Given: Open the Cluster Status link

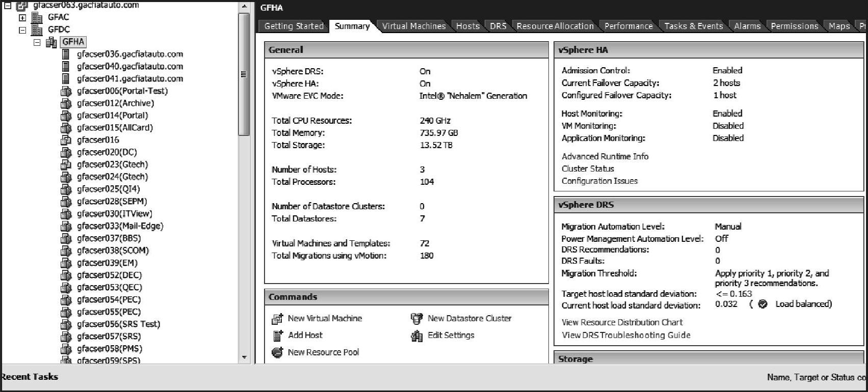Looking at the screenshot, I should coord(588,169).
